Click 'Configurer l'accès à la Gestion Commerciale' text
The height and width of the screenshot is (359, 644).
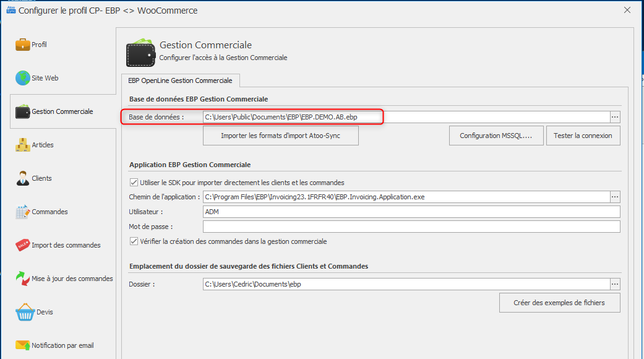[223, 58]
